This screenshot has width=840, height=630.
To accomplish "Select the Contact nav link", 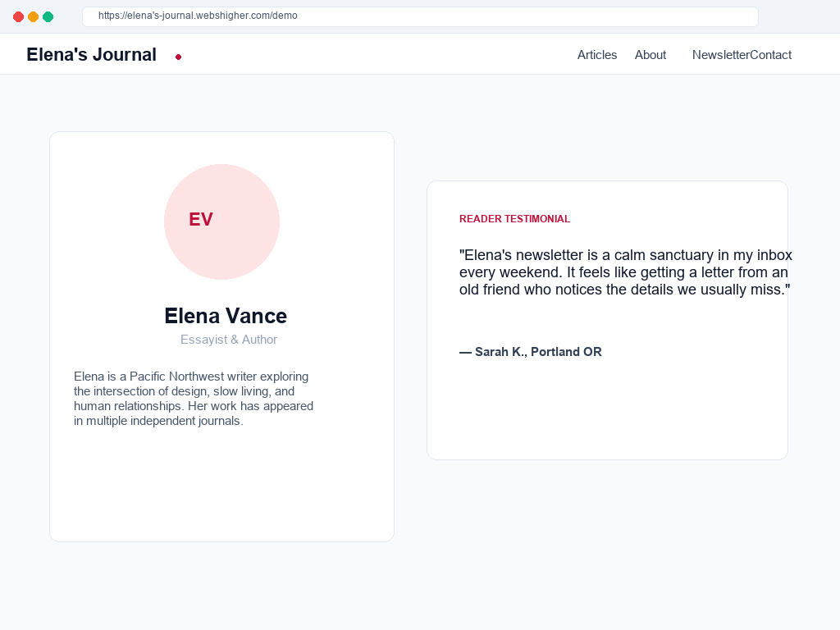I will click(x=771, y=55).
